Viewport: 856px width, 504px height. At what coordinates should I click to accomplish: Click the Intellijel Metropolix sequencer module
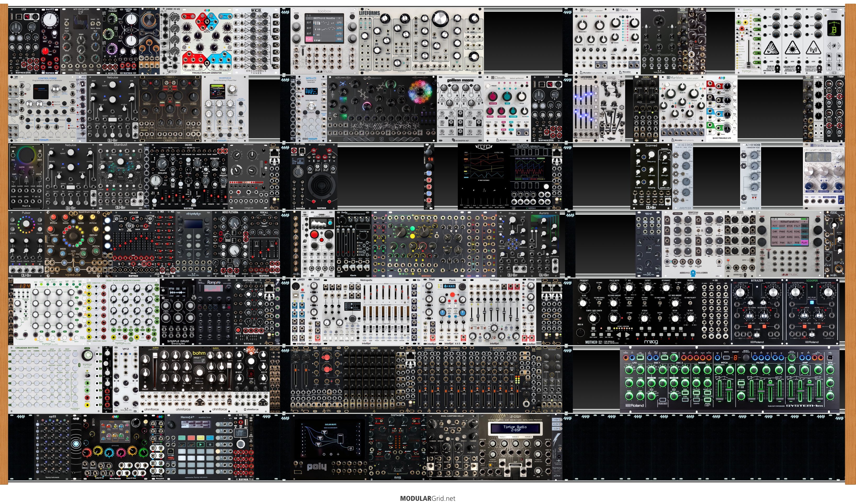tap(366, 312)
